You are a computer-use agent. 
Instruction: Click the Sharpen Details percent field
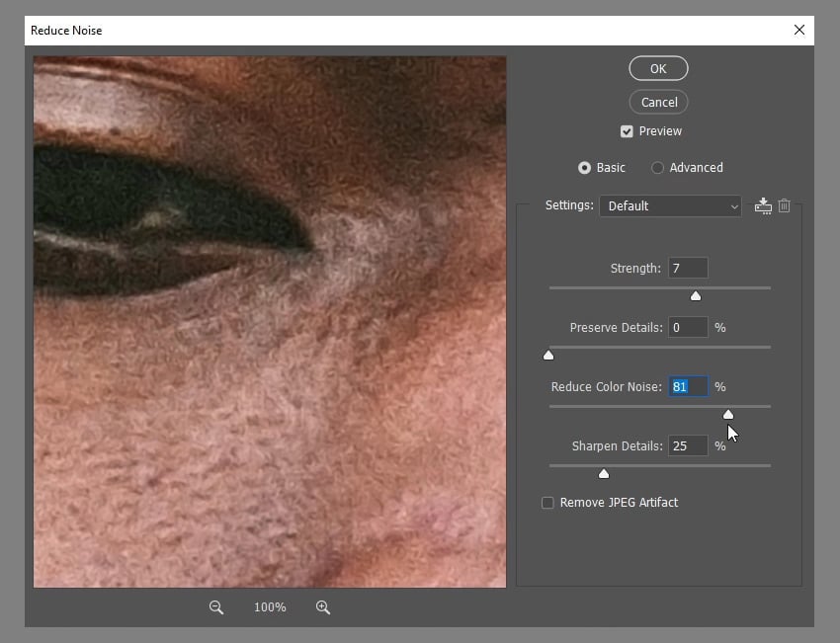point(688,445)
